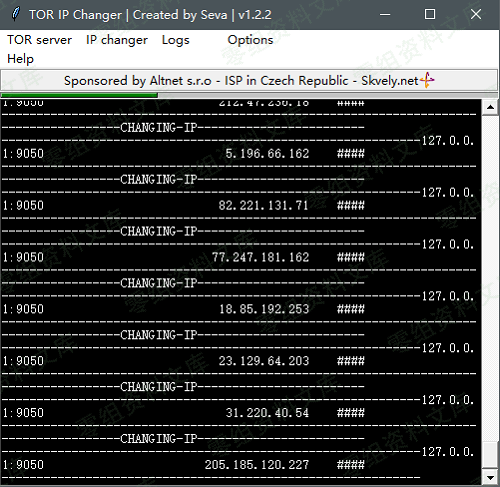
Task: Minimize the TOR IP Changer window
Action: tap(385, 15)
